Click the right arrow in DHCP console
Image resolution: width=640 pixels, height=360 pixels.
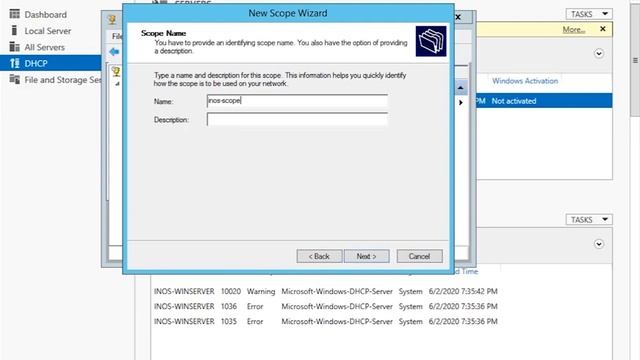(461, 102)
